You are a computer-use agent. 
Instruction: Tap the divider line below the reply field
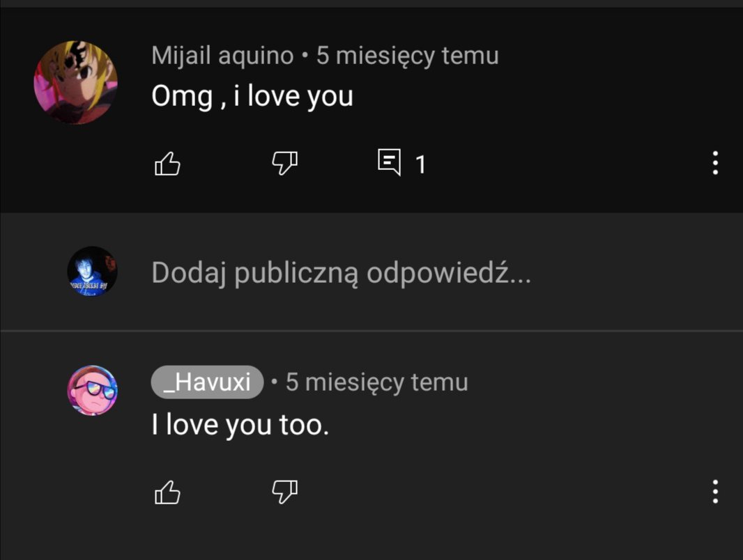[371, 330]
